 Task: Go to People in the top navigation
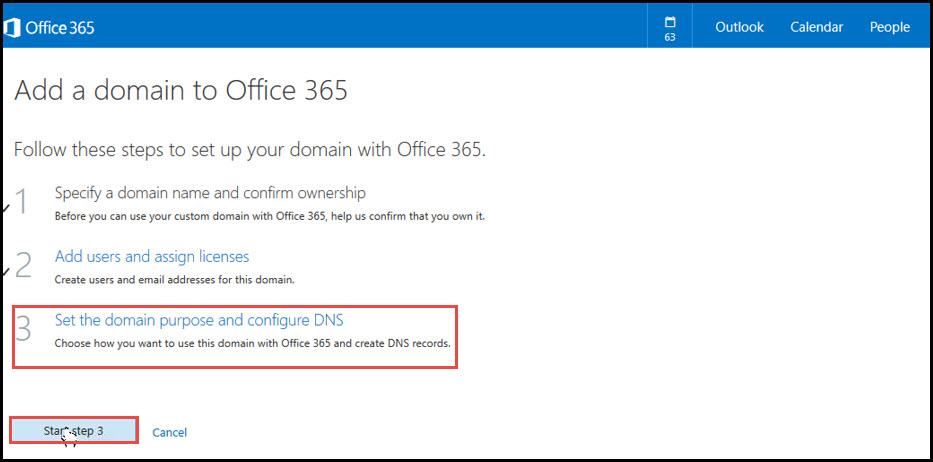pyautogui.click(x=890, y=27)
